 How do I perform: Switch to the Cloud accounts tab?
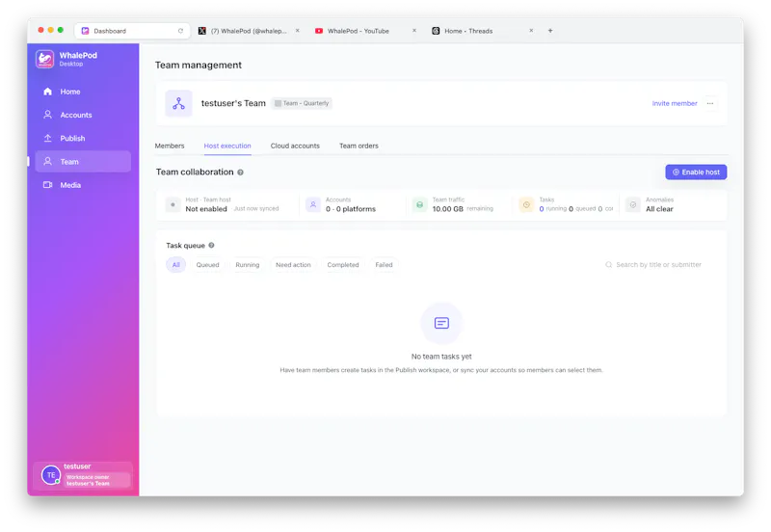point(295,146)
